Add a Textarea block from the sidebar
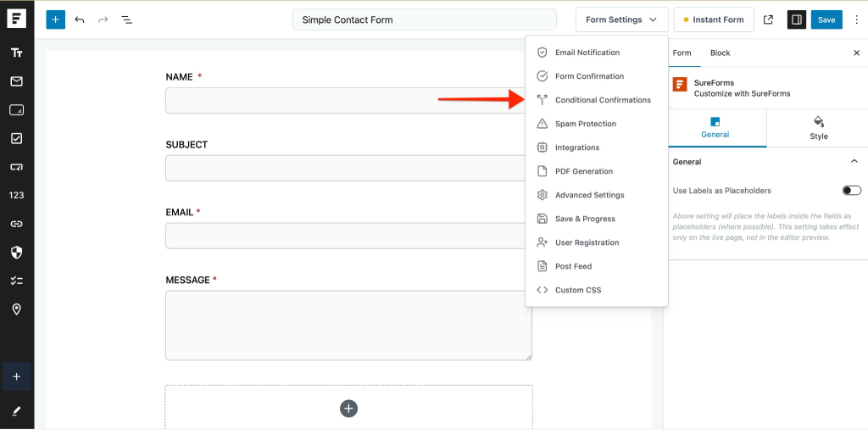 (17, 110)
